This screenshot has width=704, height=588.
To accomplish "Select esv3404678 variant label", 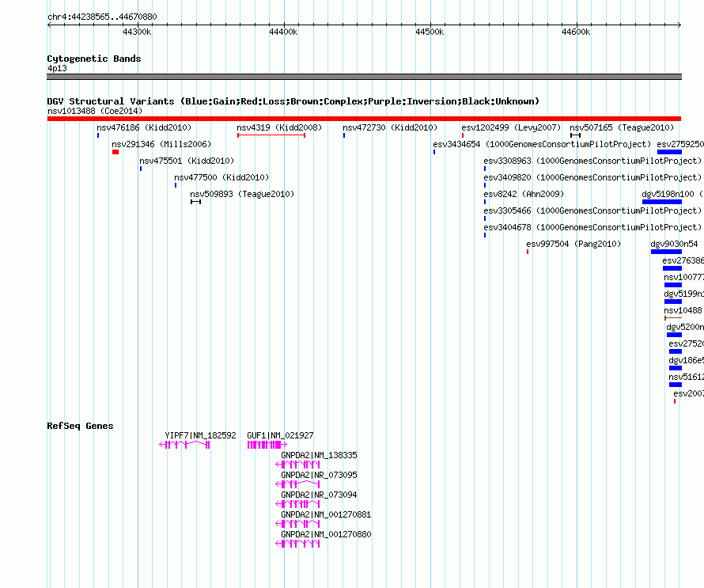I will point(592,227).
